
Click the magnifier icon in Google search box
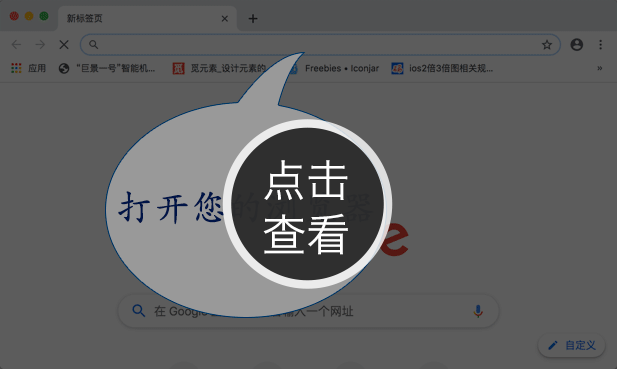coord(139,311)
